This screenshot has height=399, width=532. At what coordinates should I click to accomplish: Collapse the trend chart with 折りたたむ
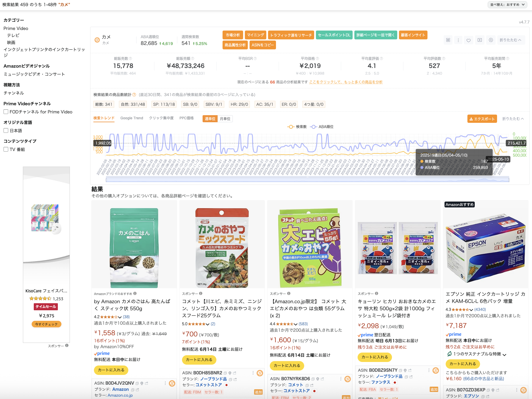point(513,119)
